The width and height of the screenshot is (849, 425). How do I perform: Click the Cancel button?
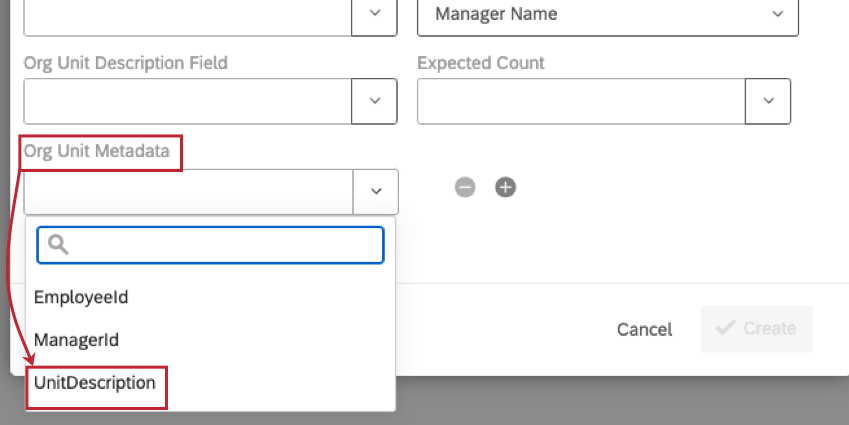tap(644, 329)
